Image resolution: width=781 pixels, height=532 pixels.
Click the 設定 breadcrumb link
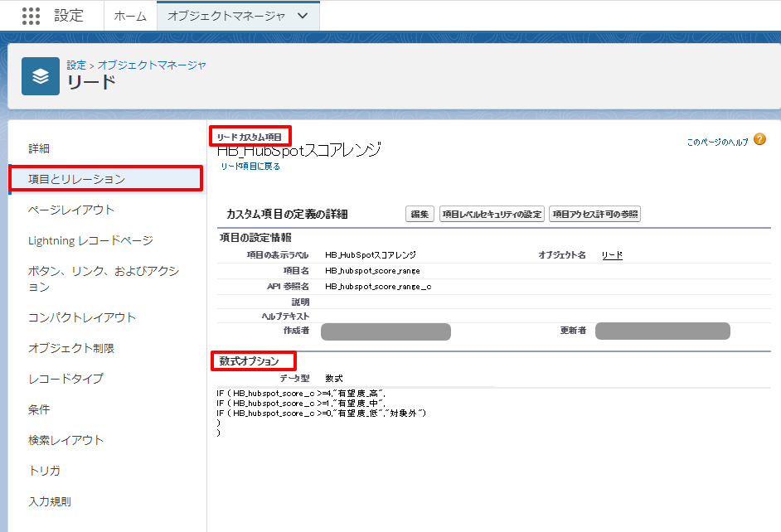click(x=76, y=65)
